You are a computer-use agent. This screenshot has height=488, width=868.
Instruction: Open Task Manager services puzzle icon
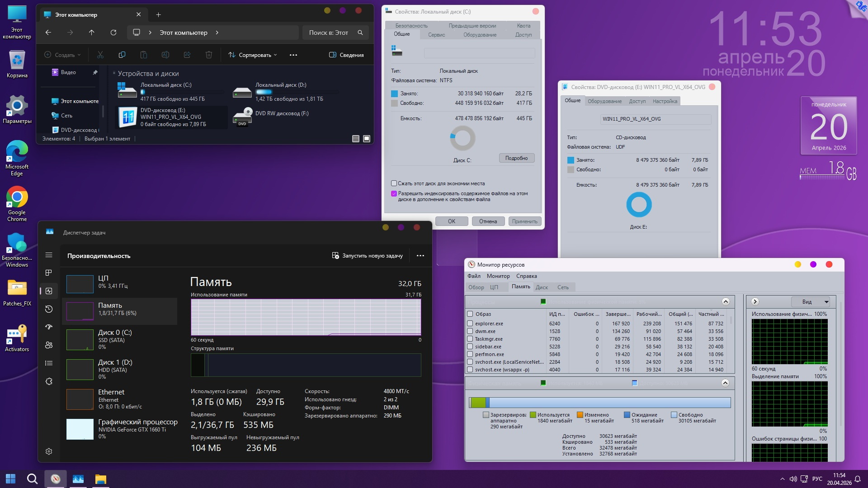[x=49, y=381]
